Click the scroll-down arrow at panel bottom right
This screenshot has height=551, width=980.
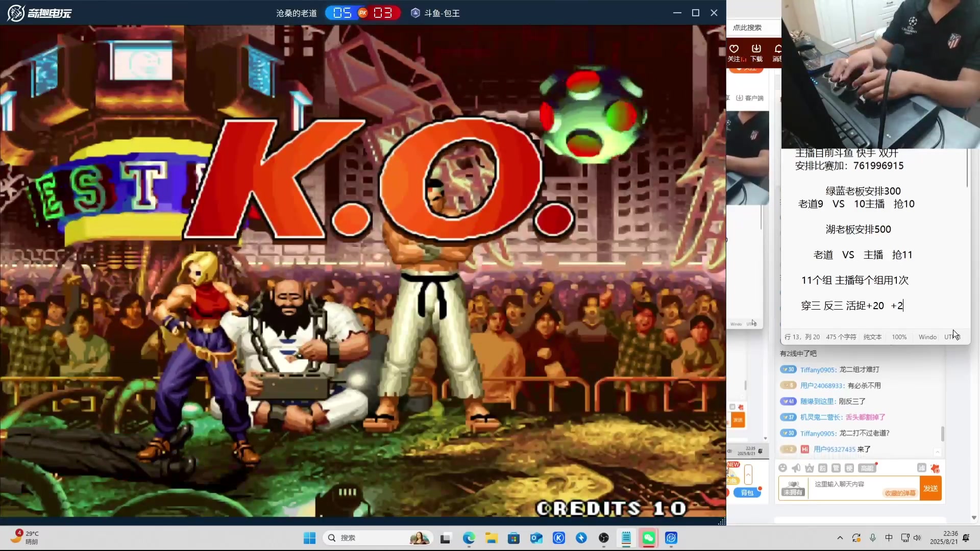[974, 517]
